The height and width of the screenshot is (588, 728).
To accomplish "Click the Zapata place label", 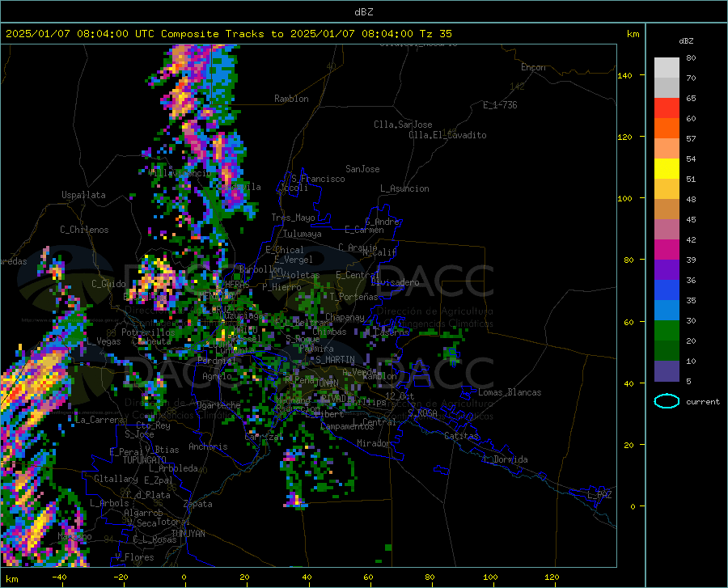I will pos(198,504).
